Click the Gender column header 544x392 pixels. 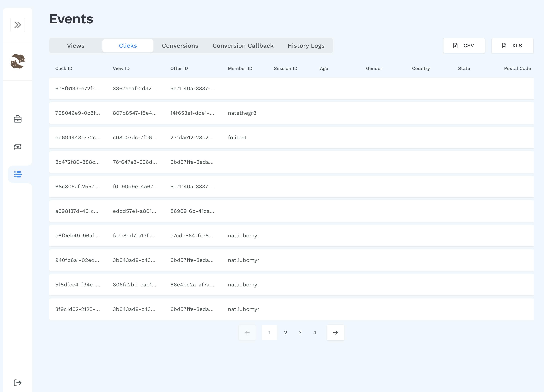click(374, 68)
